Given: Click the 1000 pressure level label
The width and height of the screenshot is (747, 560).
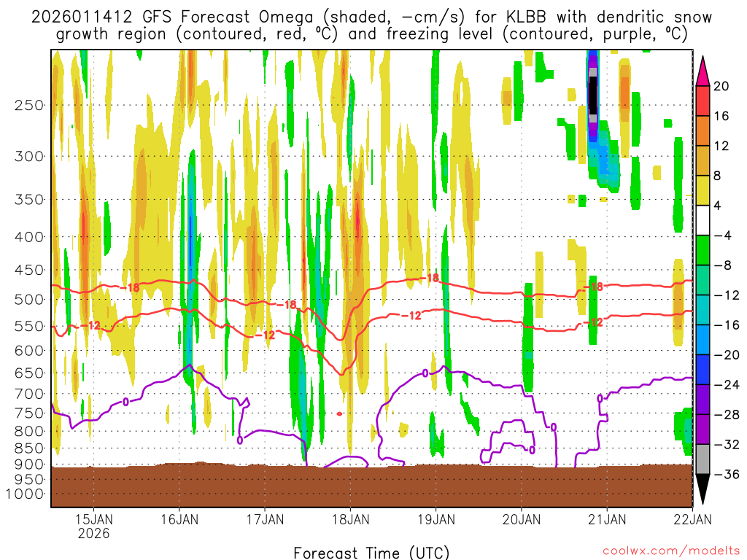Looking at the screenshot, I should coord(26,494).
